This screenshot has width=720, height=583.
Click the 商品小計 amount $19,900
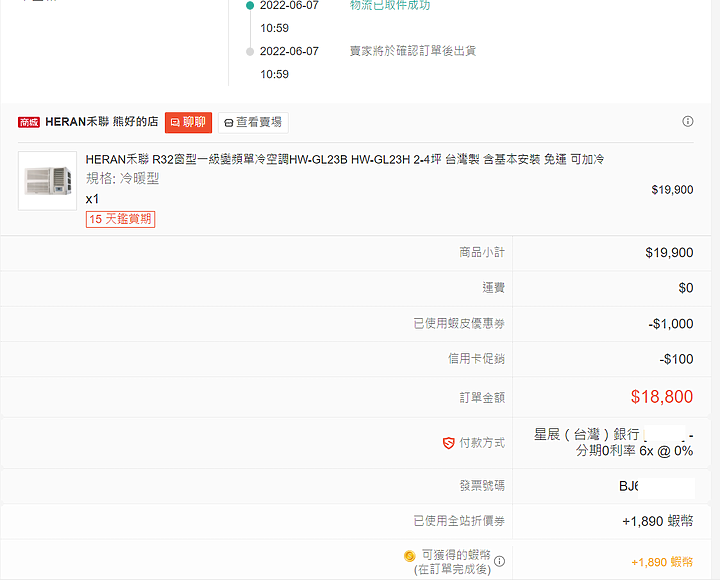pos(669,253)
